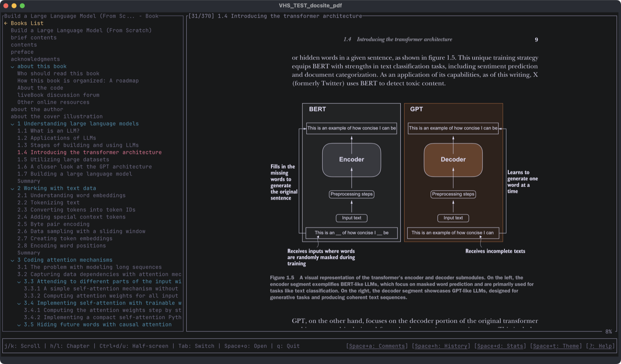Image resolution: width=621 pixels, height=364 pixels.
Task: Select '1.5 Utilizing large datasets' section
Action: pos(63,160)
